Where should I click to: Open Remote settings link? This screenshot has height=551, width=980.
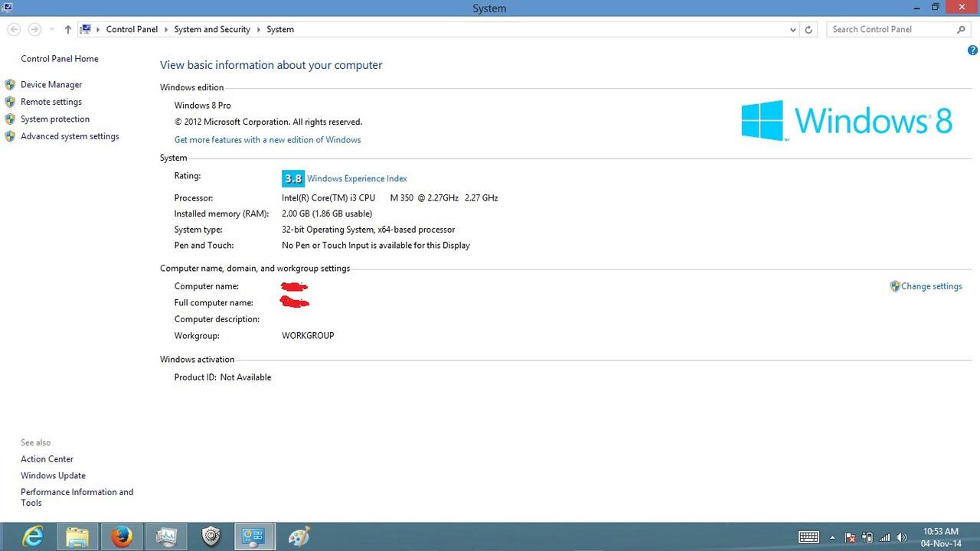coord(51,102)
